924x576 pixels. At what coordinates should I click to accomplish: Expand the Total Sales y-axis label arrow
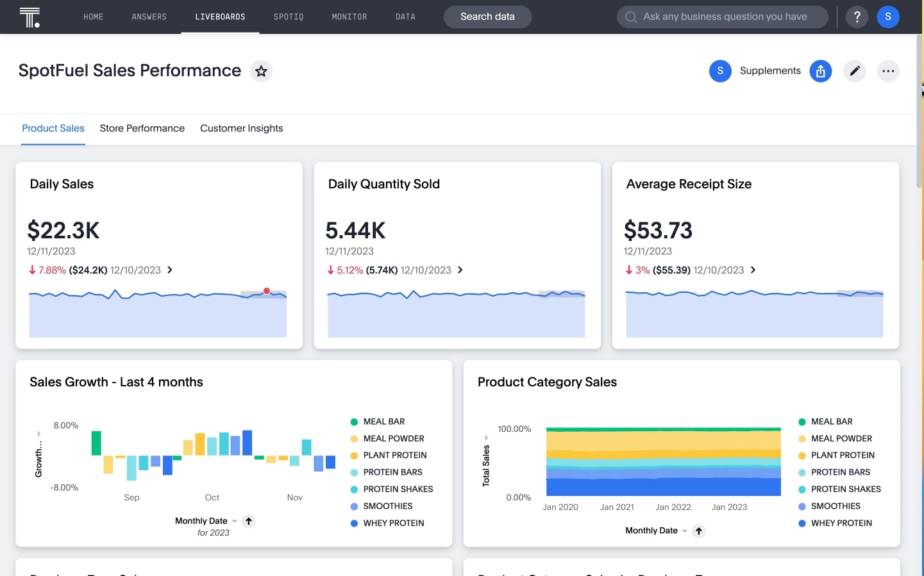pyautogui.click(x=486, y=438)
